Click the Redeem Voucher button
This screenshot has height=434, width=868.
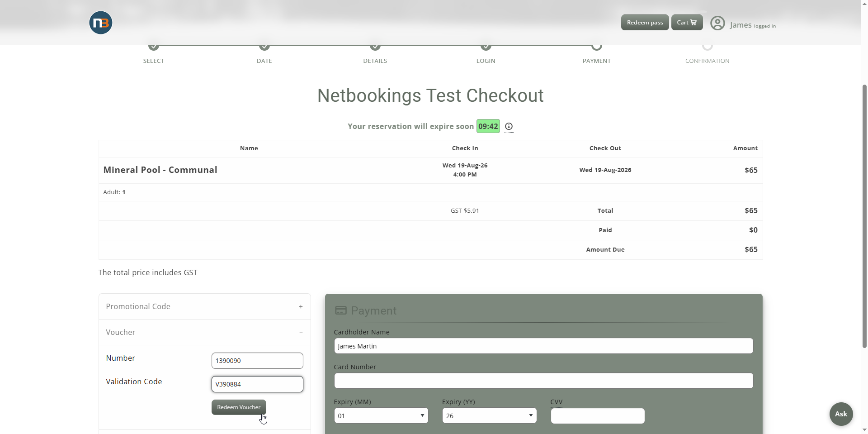coord(239,407)
